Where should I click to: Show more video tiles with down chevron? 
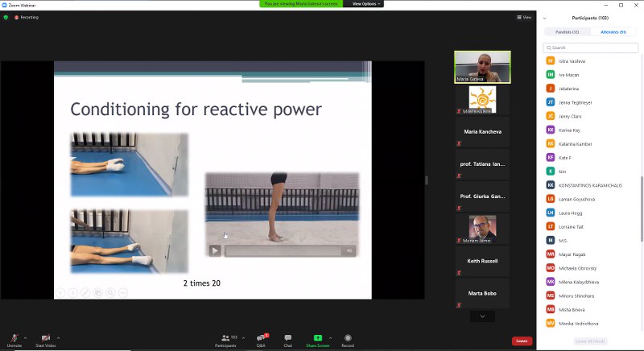coord(482,316)
